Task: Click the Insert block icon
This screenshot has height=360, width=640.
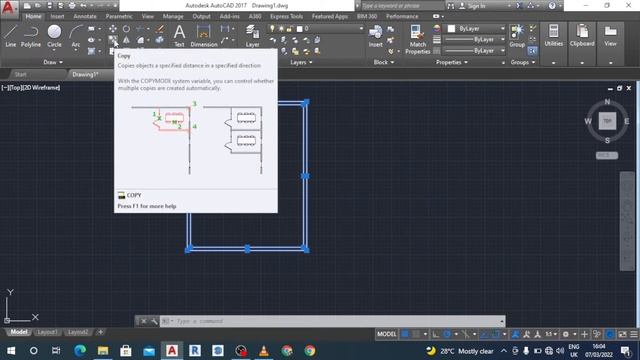Action: pos(376,36)
